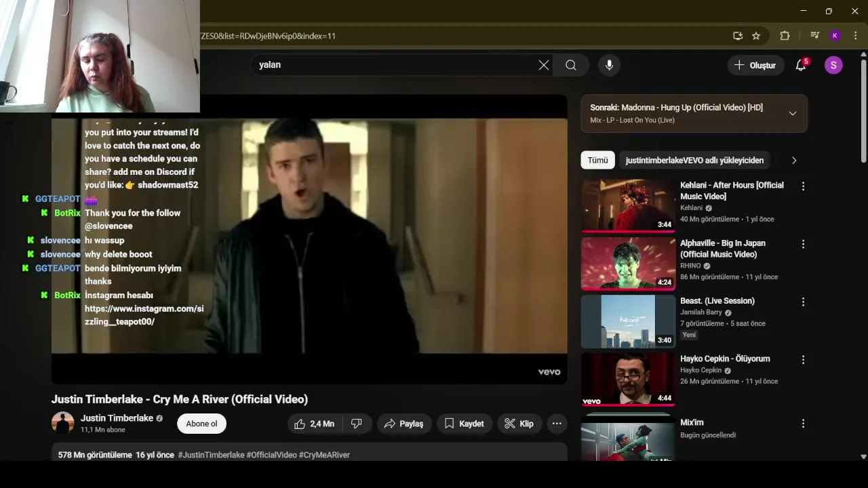This screenshot has width=868, height=488.
Task: Open options menu for Alphaville Big In Japan
Action: coord(803,244)
